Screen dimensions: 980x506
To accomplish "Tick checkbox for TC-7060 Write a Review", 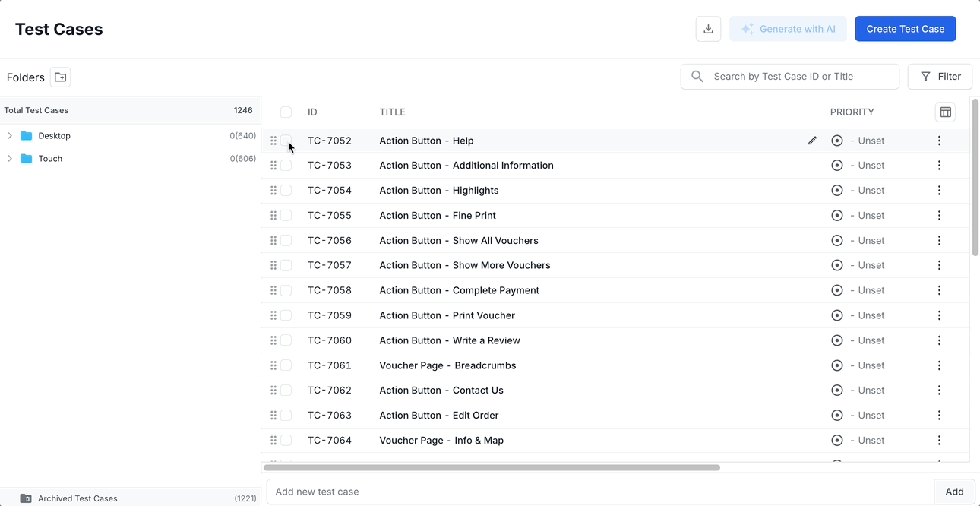I will click(286, 340).
